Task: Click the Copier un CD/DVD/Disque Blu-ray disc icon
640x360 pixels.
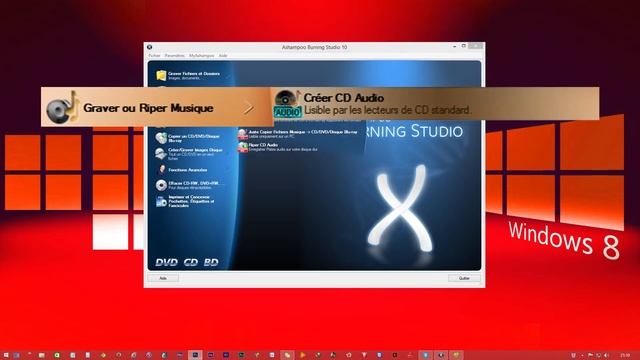Action: tap(161, 138)
